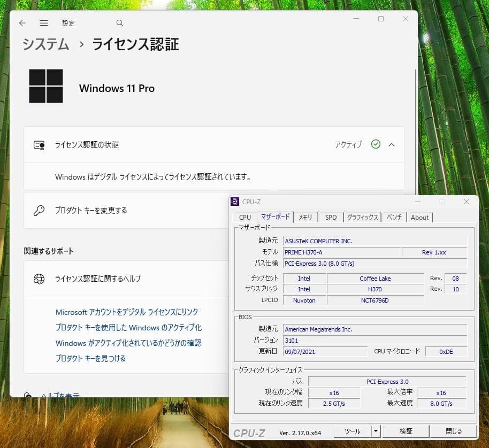Click the globe icon beside ライセンス認証に関するヘルプ
The height and width of the screenshot is (448, 489).
pyautogui.click(x=39, y=279)
